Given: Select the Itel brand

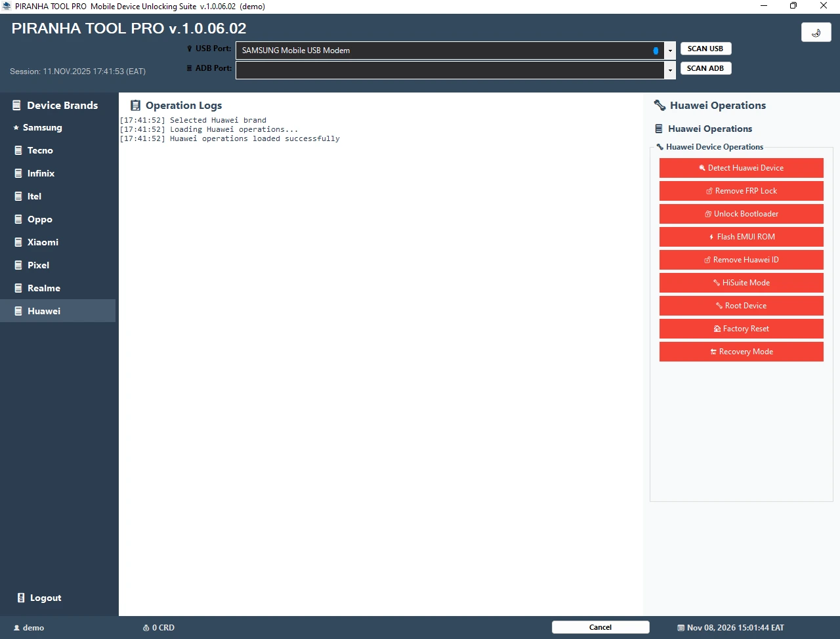Looking at the screenshot, I should click(58, 196).
